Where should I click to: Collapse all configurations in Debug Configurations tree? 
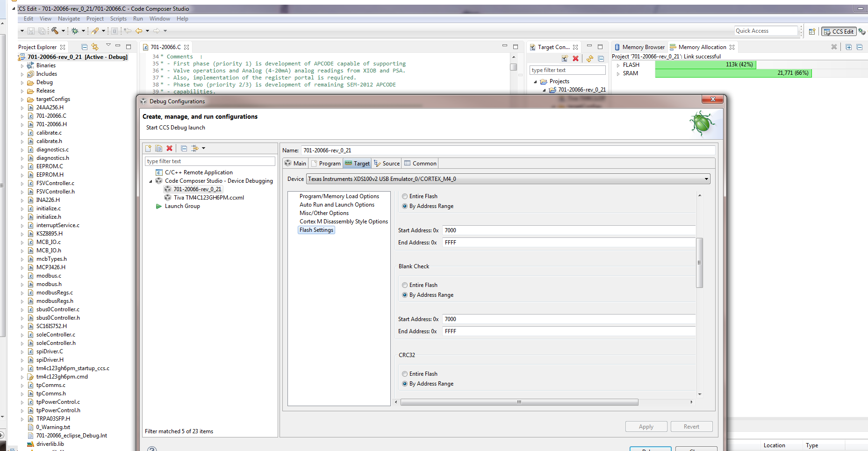tap(184, 148)
